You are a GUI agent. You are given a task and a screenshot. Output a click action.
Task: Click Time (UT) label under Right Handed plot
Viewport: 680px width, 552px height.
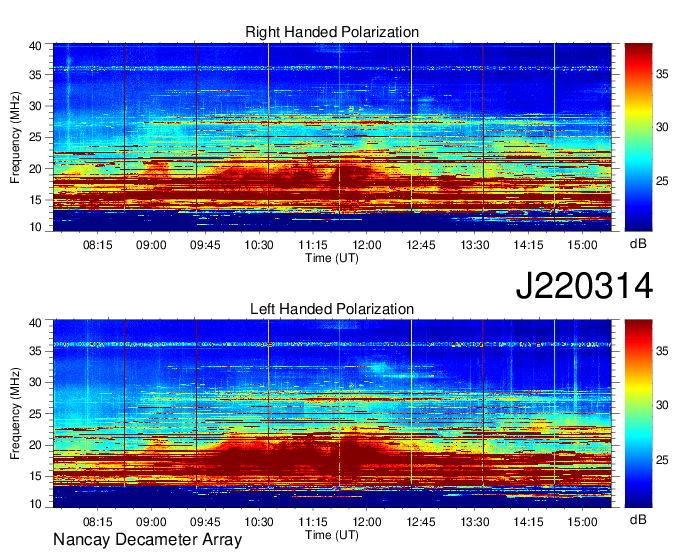tap(332, 258)
